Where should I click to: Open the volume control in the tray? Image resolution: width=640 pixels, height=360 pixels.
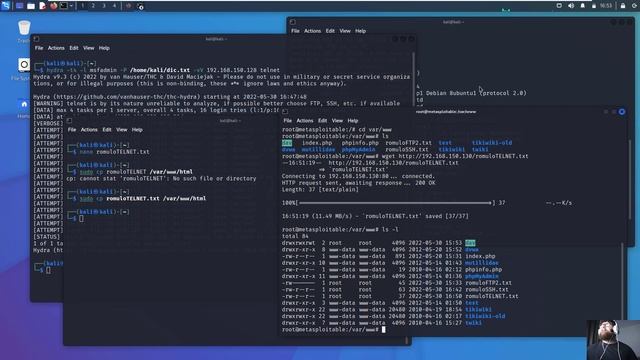(x=571, y=6)
